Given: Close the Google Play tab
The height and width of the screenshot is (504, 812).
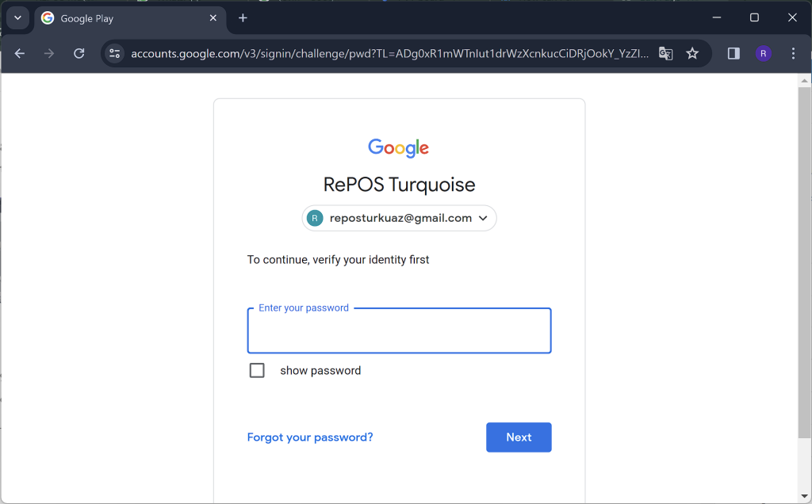Looking at the screenshot, I should click(x=213, y=18).
